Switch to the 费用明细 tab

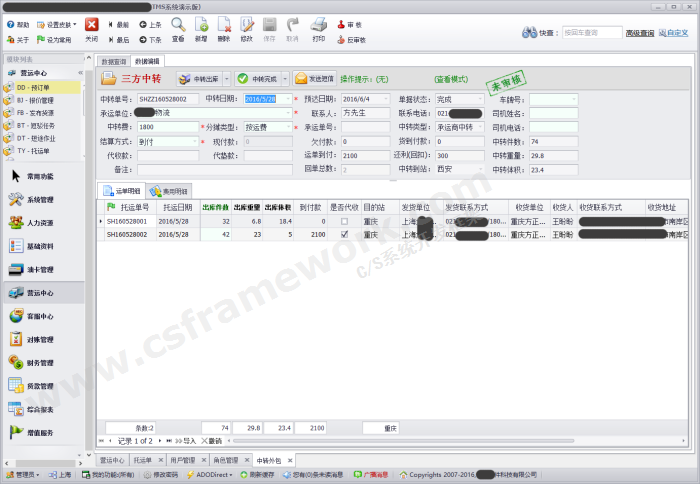(x=169, y=190)
